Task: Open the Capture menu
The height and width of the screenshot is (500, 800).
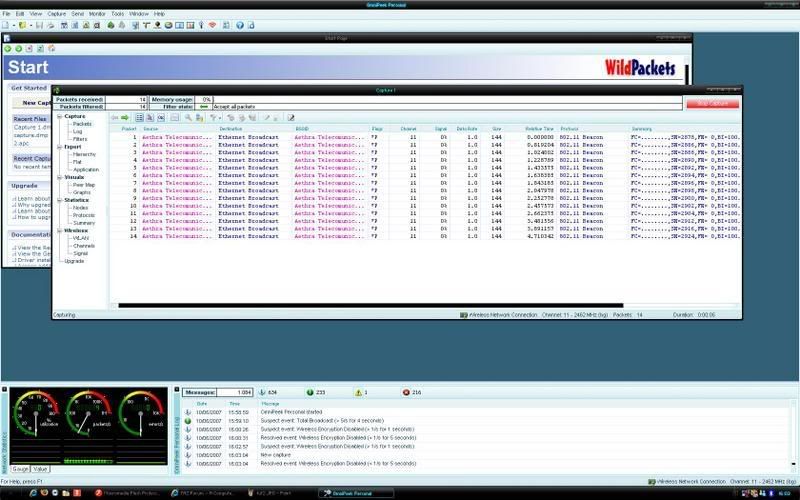Action: 56,14
